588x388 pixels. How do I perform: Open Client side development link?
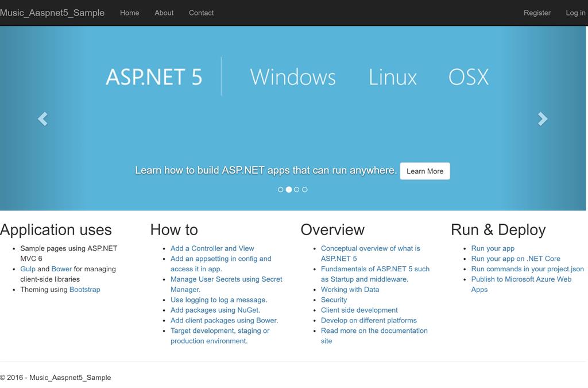click(359, 310)
